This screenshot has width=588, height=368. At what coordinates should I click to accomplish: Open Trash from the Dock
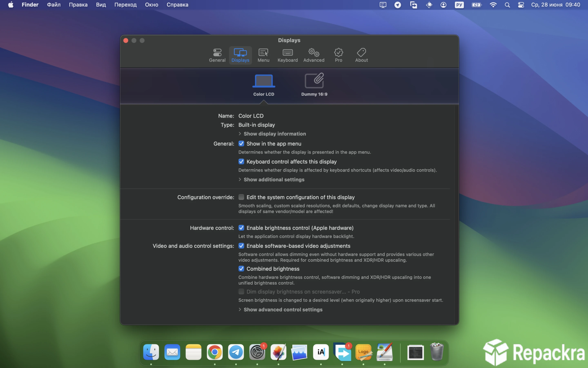[437, 352]
